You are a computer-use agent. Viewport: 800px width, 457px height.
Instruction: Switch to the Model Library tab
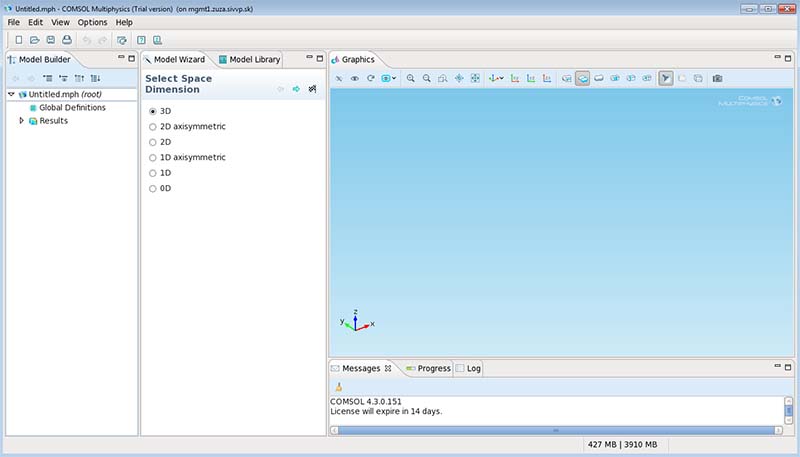coord(254,60)
